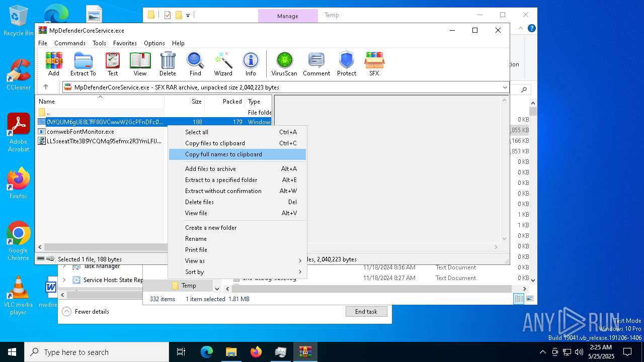Click File Explorer in the taskbar
This screenshot has height=362, width=644.
pyautogui.click(x=231, y=352)
